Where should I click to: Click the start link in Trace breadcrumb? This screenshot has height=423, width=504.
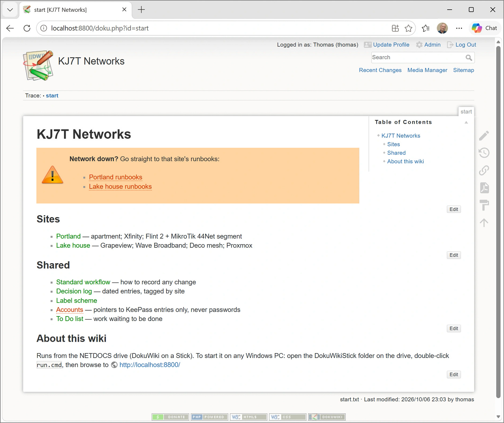coord(52,95)
